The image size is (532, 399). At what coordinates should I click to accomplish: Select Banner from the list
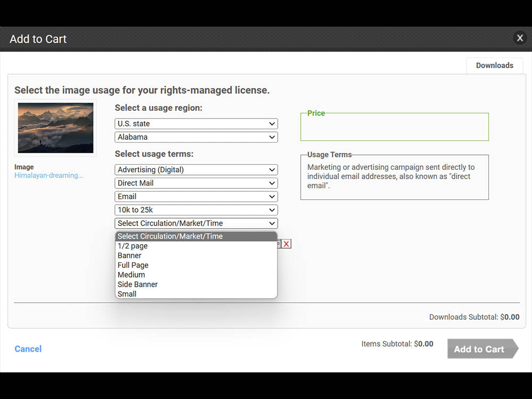(x=130, y=256)
